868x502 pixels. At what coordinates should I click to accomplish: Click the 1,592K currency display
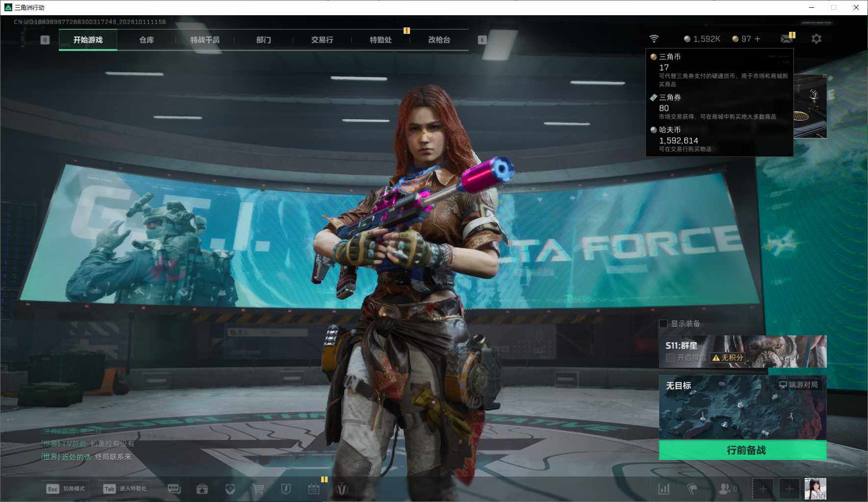tap(702, 39)
